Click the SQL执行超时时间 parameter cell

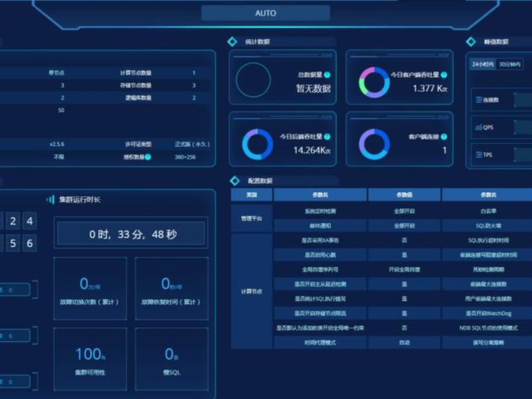(489, 240)
